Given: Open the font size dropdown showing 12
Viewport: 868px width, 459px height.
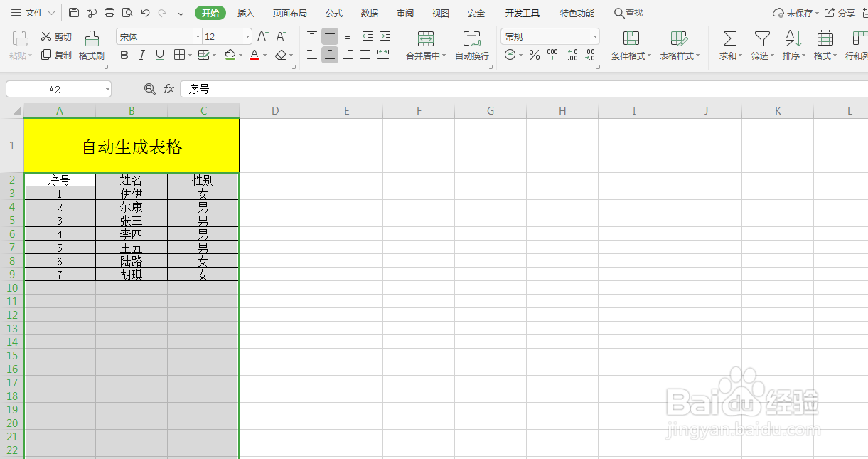Looking at the screenshot, I should pyautogui.click(x=247, y=36).
